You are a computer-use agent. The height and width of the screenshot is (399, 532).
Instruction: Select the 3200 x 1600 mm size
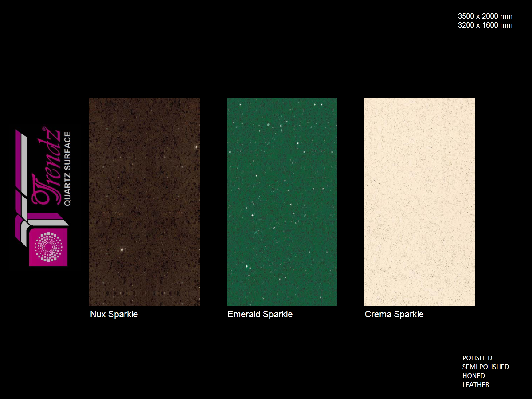click(485, 25)
